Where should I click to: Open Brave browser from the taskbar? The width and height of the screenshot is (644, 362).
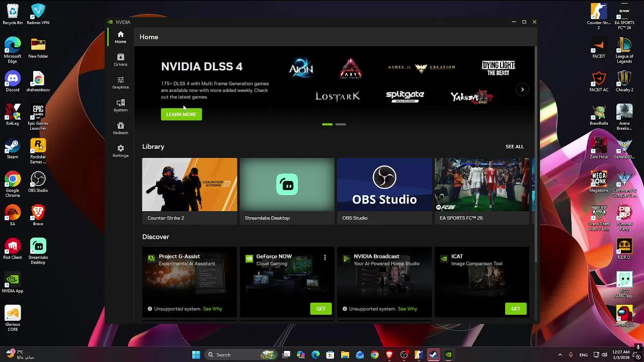389,354
